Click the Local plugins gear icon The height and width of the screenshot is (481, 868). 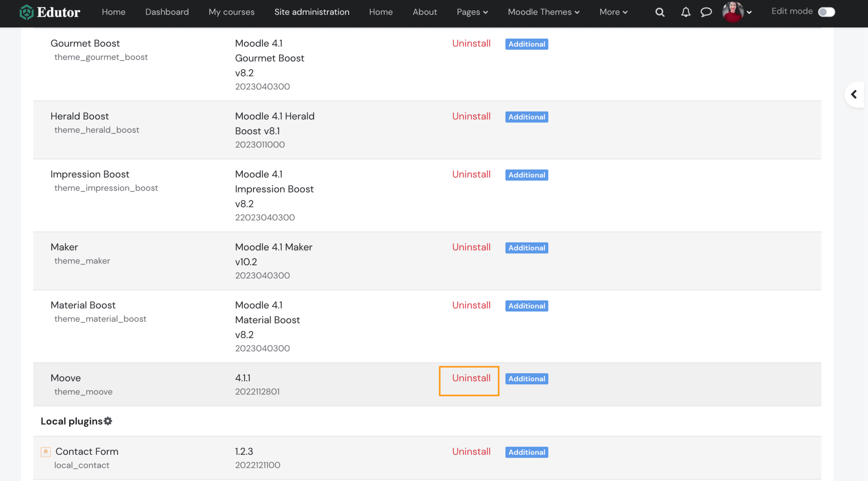(108, 421)
